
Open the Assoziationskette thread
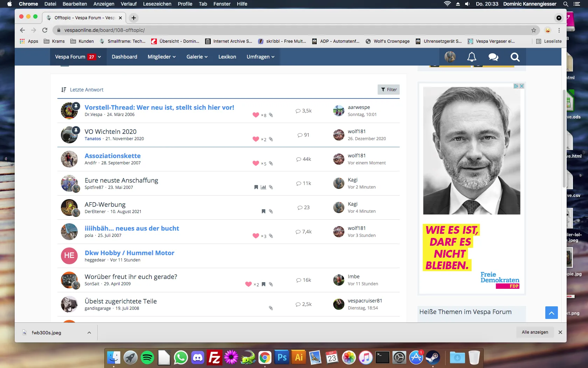[x=112, y=156]
